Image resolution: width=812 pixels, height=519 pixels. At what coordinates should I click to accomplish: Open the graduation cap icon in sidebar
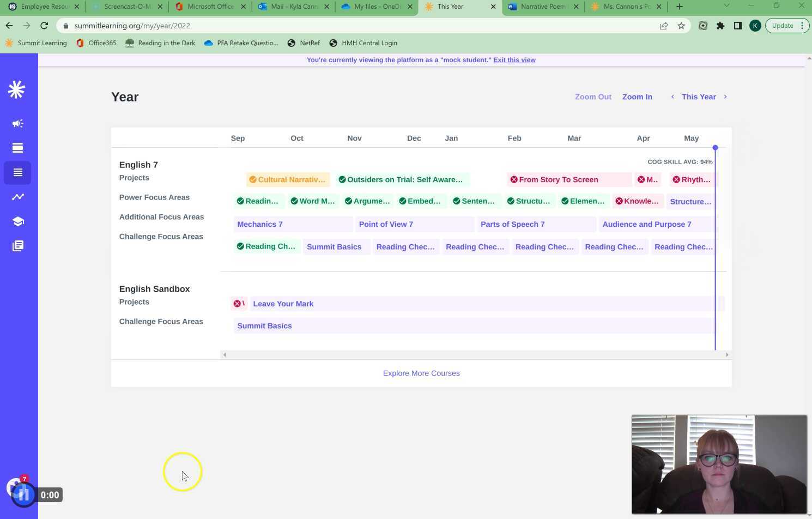tap(18, 221)
